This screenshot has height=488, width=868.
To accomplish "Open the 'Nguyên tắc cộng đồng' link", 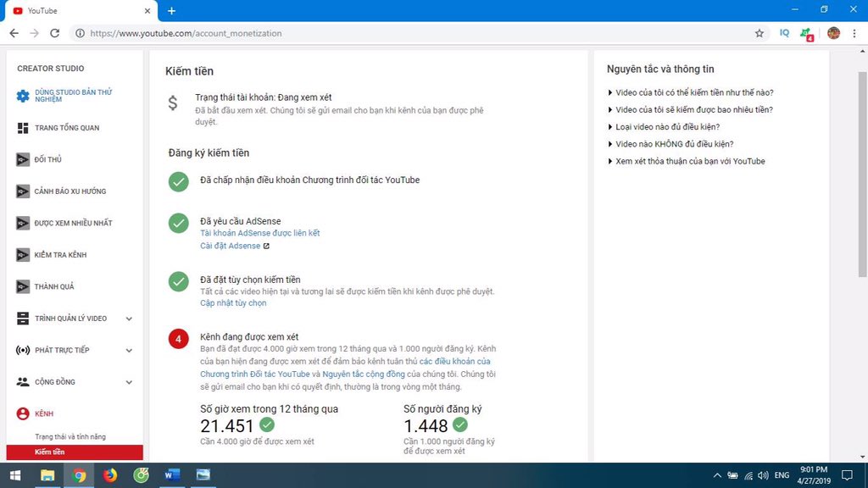I will click(x=364, y=374).
